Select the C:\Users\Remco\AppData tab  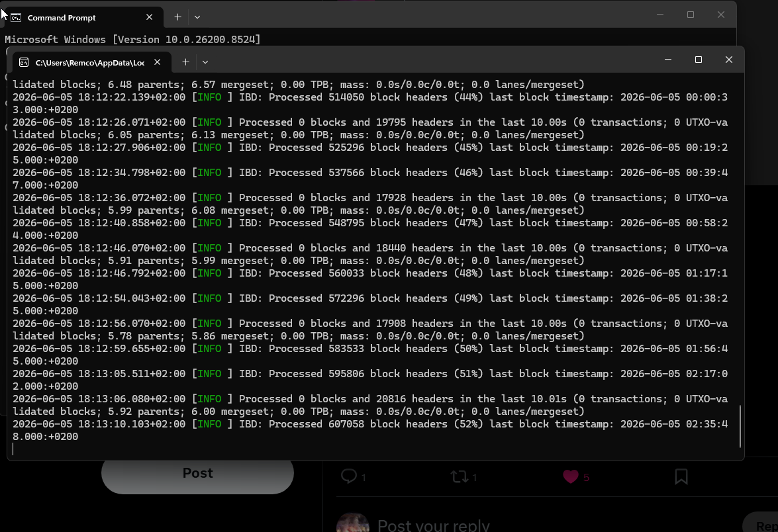(92, 62)
